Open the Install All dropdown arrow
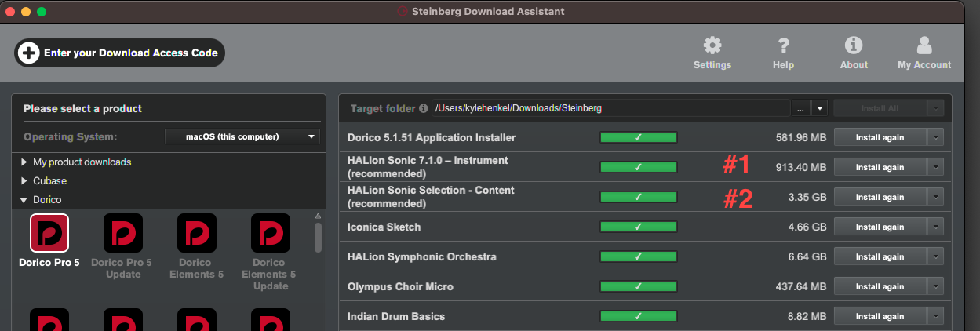Viewport: 980px width, 331px height. (x=935, y=108)
